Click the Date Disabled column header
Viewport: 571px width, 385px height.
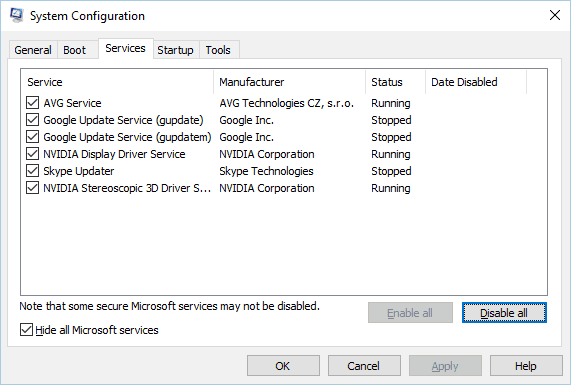point(476,82)
